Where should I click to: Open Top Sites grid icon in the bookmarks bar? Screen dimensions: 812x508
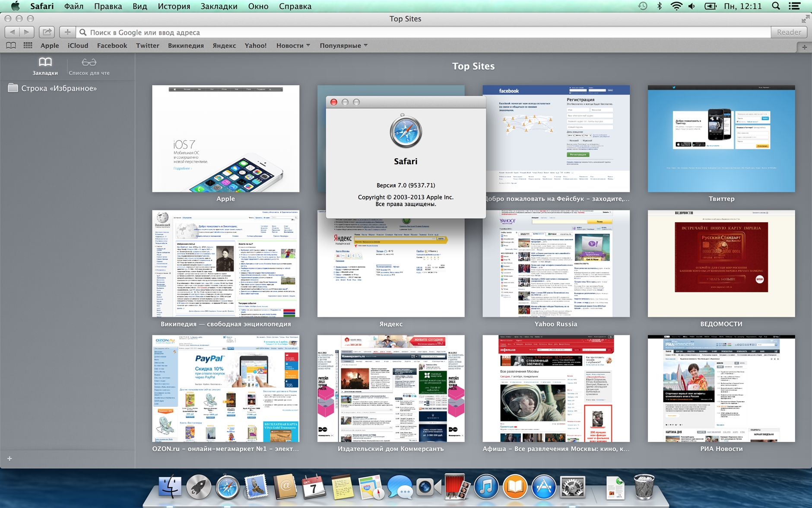coord(28,45)
